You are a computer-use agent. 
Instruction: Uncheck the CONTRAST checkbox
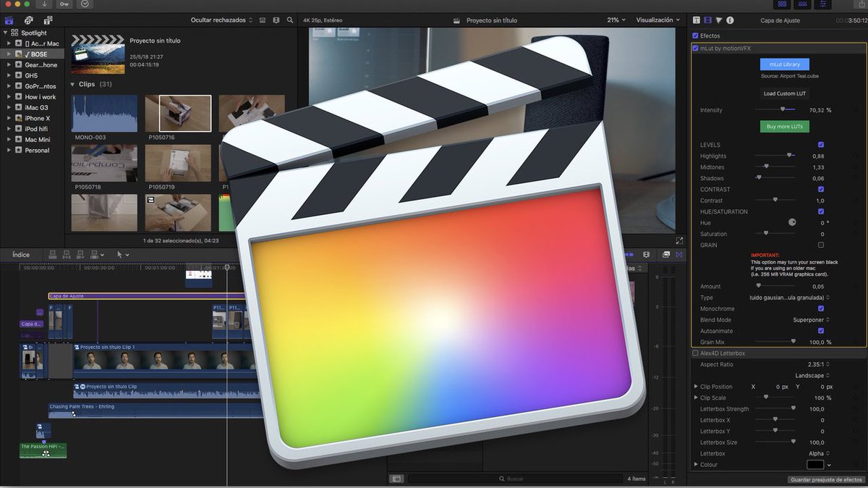(x=821, y=189)
